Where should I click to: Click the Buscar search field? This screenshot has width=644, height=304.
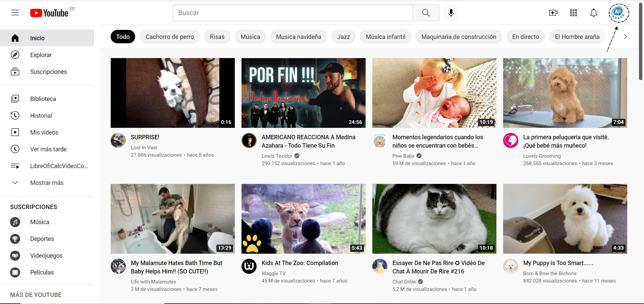pyautogui.click(x=292, y=13)
